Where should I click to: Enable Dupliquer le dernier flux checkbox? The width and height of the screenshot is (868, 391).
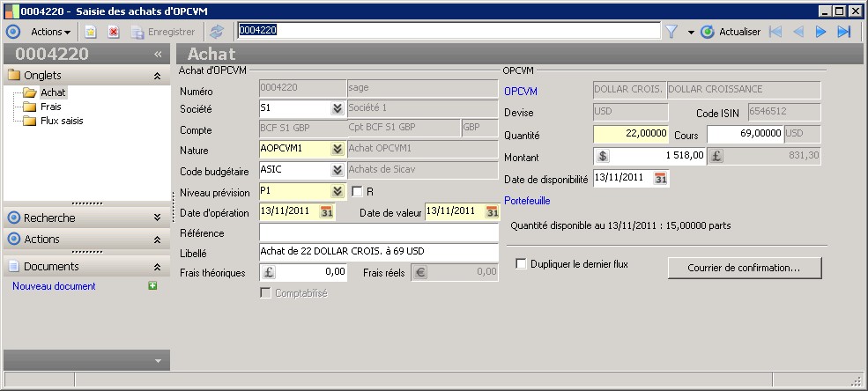pos(520,264)
